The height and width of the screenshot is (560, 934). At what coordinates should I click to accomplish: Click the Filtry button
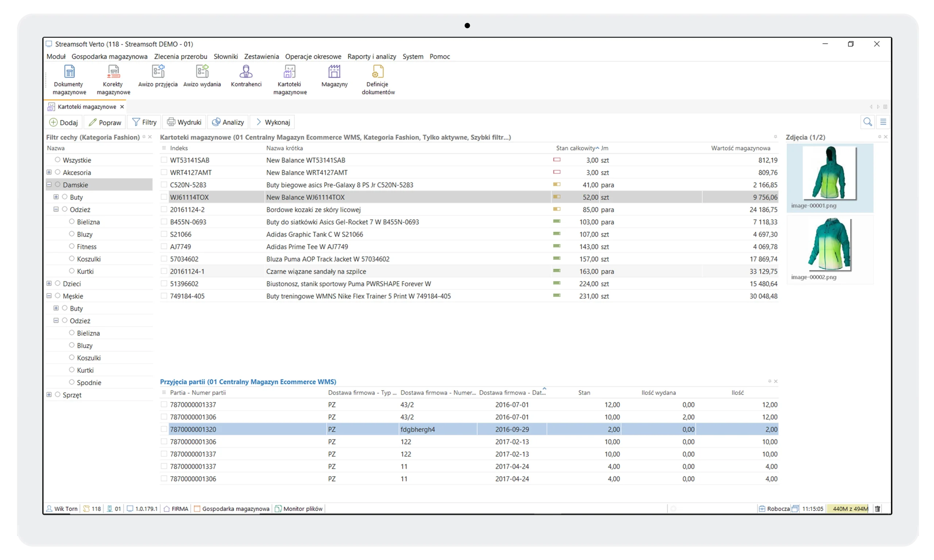(144, 122)
